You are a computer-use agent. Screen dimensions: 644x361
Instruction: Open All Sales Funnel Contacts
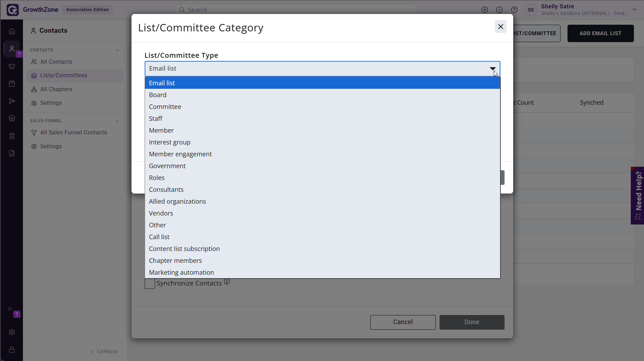pyautogui.click(x=75, y=133)
